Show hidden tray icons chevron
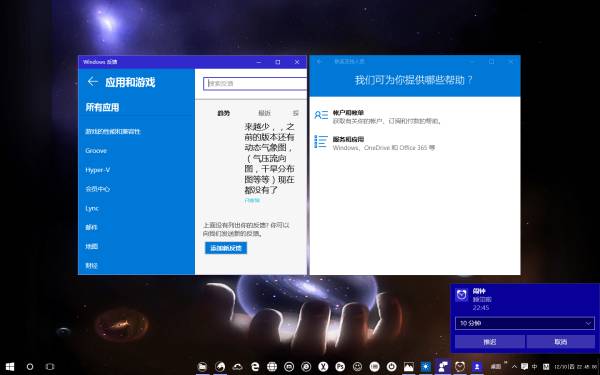 click(x=514, y=367)
